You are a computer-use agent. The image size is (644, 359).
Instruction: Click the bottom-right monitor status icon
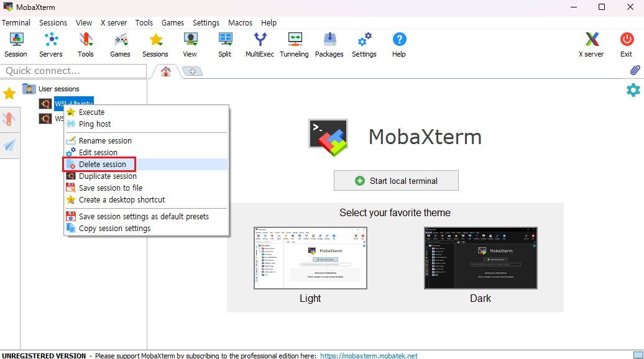[638, 355]
